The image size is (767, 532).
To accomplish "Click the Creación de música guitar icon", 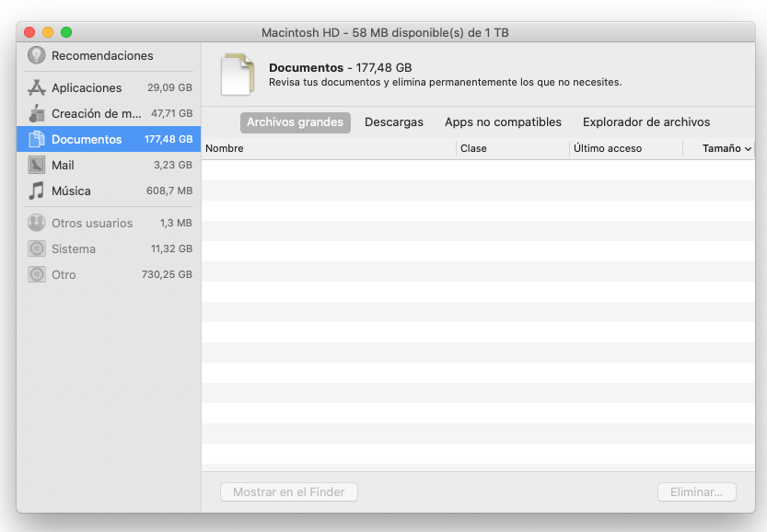I will tap(36, 113).
